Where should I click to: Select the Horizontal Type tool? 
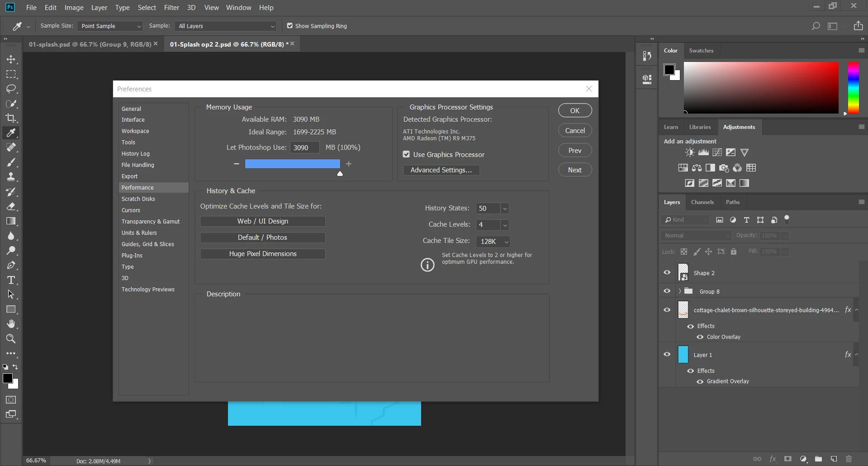[x=11, y=280]
